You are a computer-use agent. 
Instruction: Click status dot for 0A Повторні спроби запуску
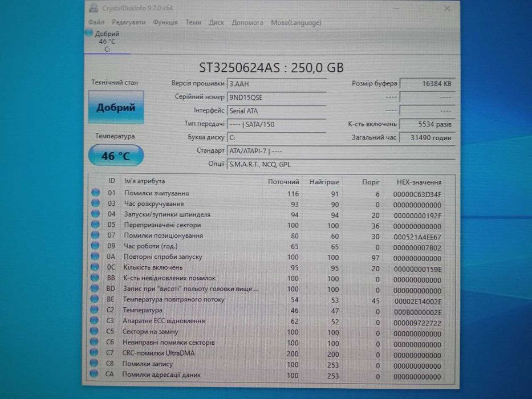click(x=95, y=256)
